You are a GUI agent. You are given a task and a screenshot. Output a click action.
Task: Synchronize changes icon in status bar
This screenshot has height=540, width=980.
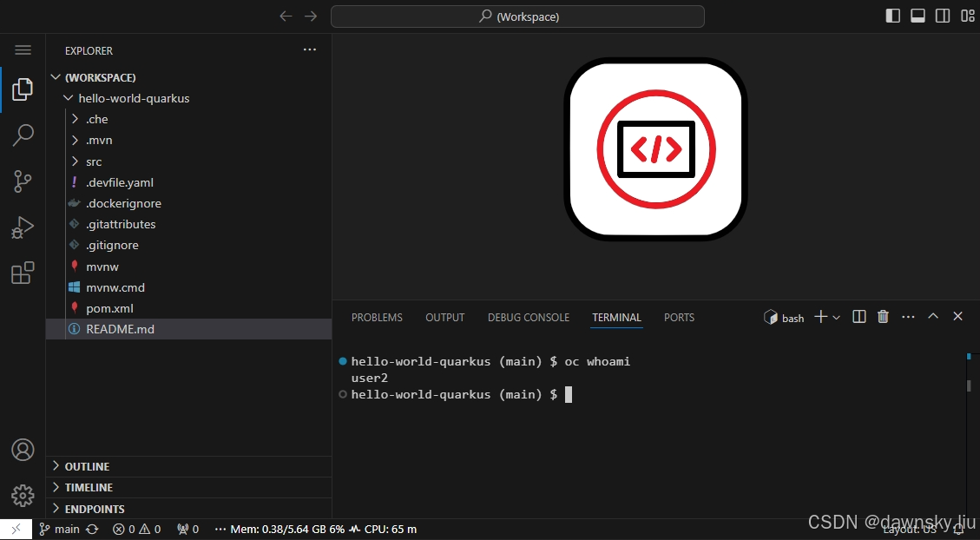pyautogui.click(x=93, y=530)
